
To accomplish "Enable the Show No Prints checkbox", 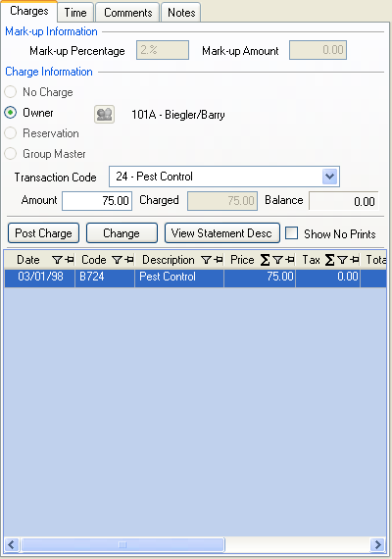I will 291,233.
